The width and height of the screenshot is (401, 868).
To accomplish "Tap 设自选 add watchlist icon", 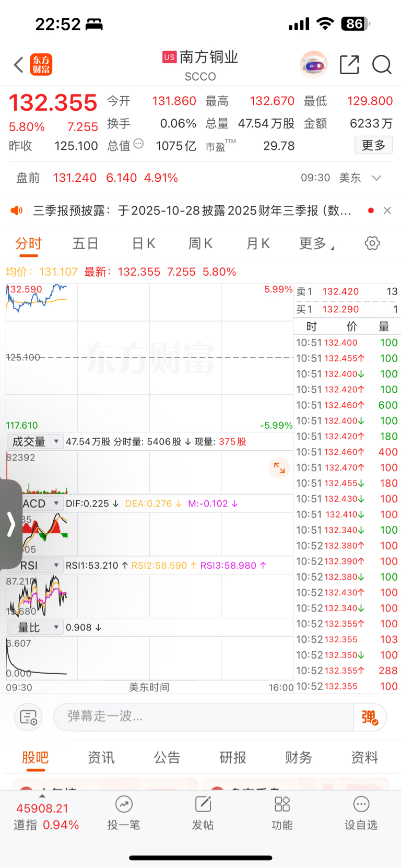I will 361,804.
